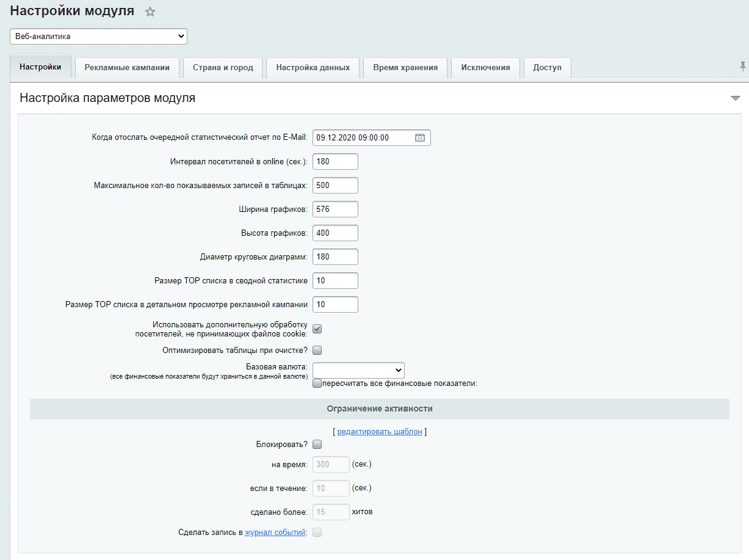Screen dimensions: 749x560
Task: Click the на время seconds field
Action: click(331, 465)
